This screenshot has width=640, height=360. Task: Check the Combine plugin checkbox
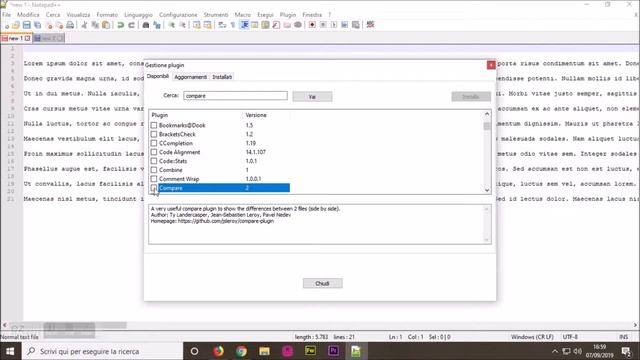(154, 170)
